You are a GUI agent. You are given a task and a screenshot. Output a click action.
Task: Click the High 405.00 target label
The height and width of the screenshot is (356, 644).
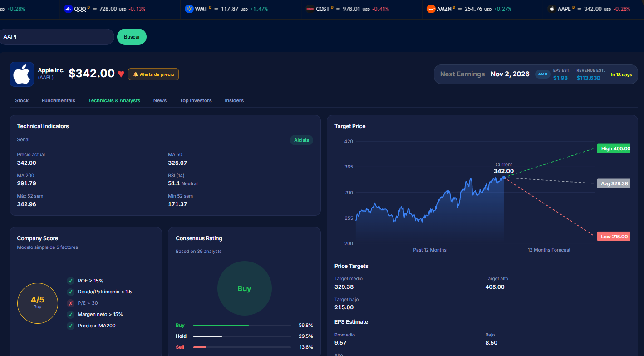[x=614, y=148]
